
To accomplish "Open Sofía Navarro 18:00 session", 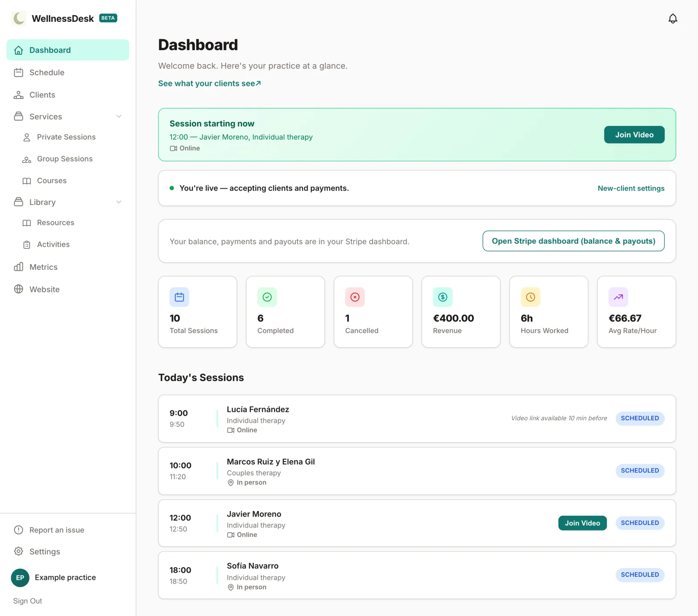I will [417, 575].
